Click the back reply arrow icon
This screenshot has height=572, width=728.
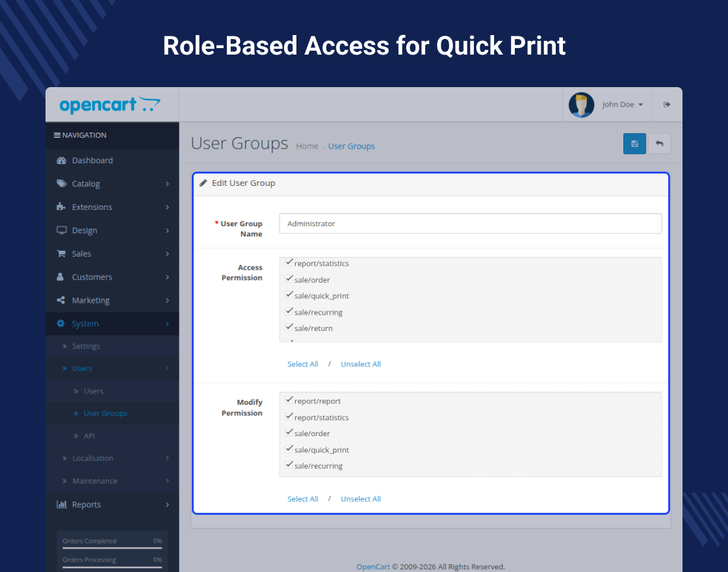(659, 144)
